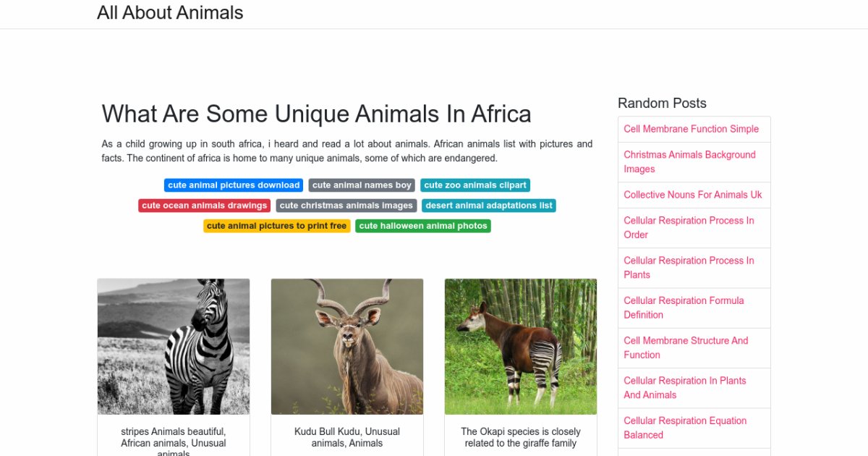
Task: Open 'Cell Membrane Structure And Function' post
Action: pos(686,347)
